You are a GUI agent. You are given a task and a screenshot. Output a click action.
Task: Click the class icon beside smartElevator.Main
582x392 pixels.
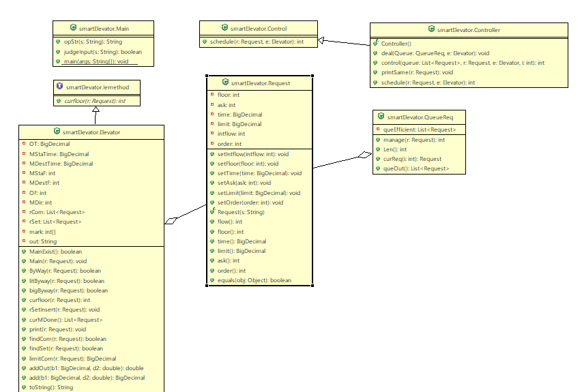click(x=73, y=28)
